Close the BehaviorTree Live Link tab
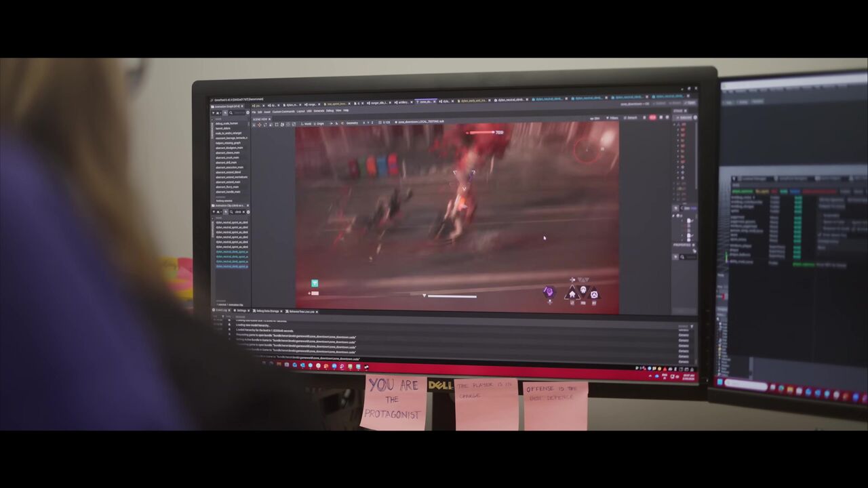 pyautogui.click(x=317, y=312)
